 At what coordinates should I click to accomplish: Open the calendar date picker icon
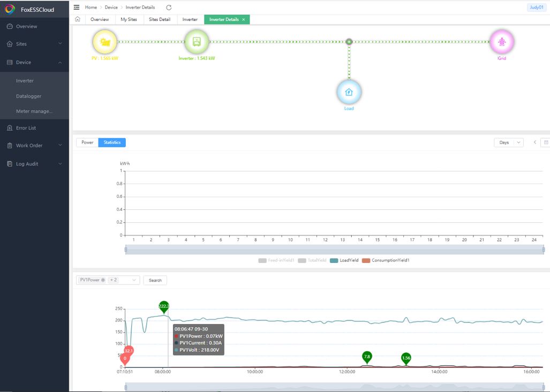[545, 142]
